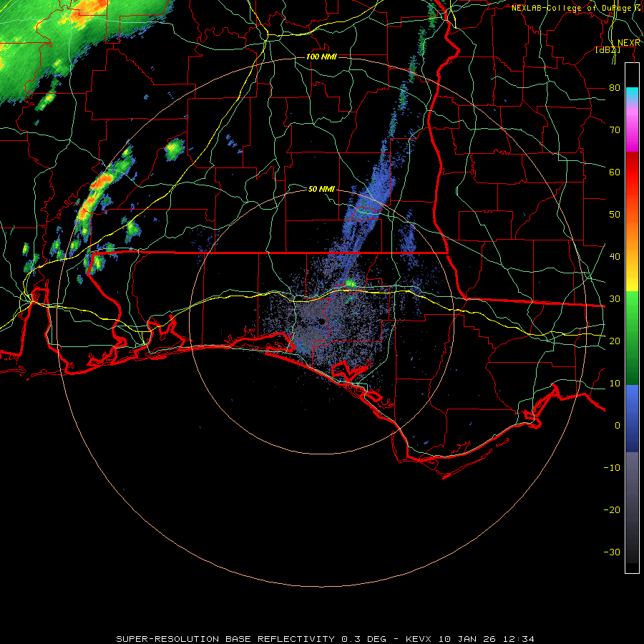Click the black radar site dot at ring center
The width and height of the screenshot is (644, 644).
tap(321, 321)
